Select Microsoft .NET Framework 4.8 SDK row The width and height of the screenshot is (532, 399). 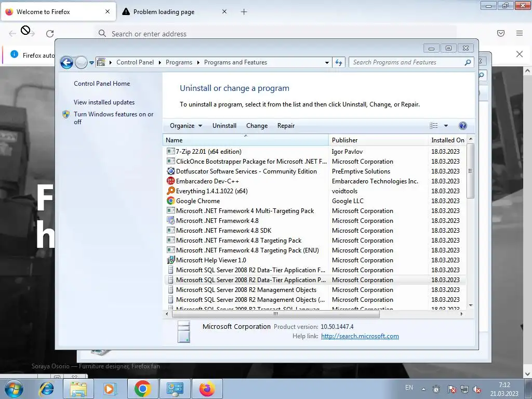point(315,230)
